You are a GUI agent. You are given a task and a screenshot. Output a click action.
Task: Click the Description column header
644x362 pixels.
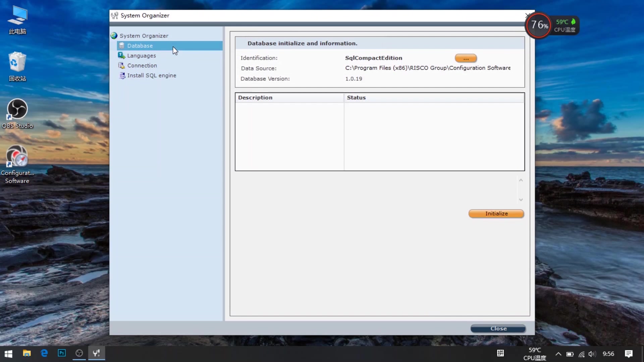[x=289, y=98]
